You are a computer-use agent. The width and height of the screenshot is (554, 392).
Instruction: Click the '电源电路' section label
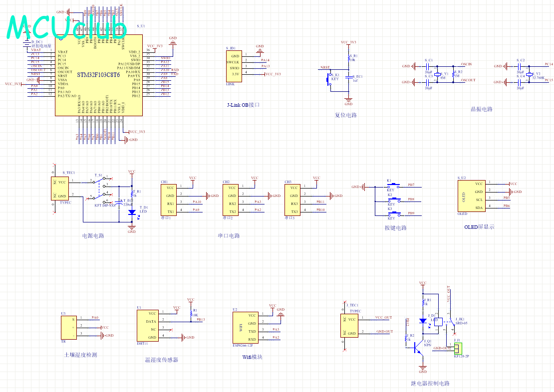click(x=93, y=235)
